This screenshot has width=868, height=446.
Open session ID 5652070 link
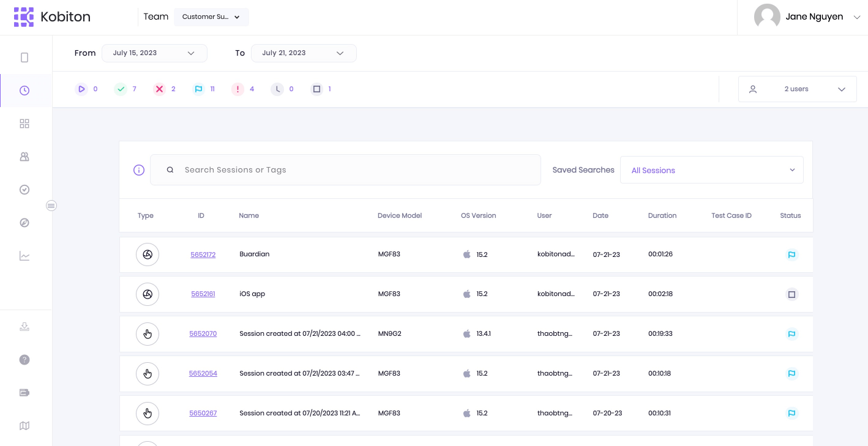(203, 334)
